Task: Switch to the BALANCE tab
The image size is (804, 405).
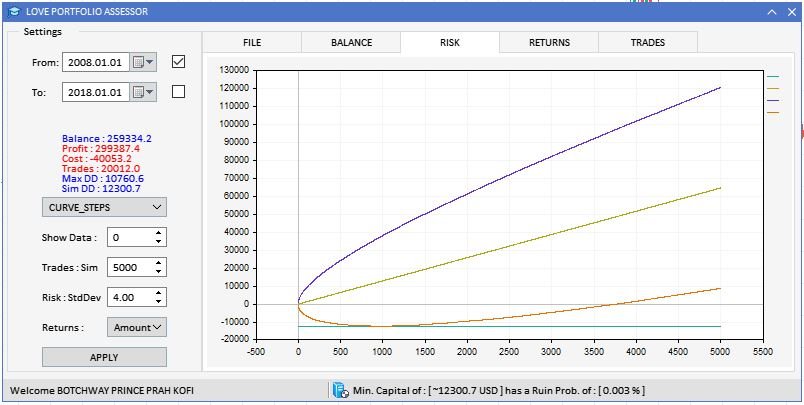Action: pos(351,43)
